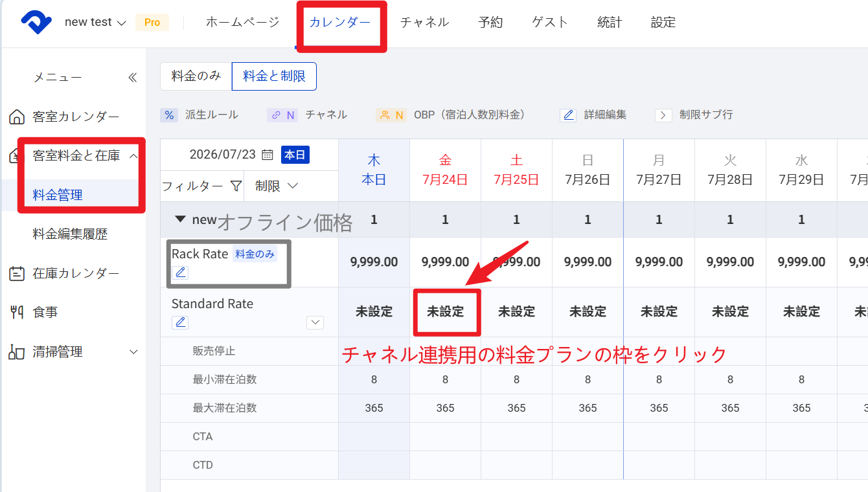
Task: Click Rack Rate 9,999.00 cell for 7月27日
Action: (659, 262)
